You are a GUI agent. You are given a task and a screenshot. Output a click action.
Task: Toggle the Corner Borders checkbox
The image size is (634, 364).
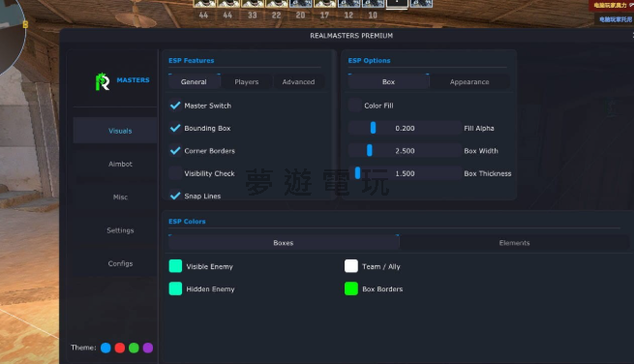pyautogui.click(x=175, y=151)
